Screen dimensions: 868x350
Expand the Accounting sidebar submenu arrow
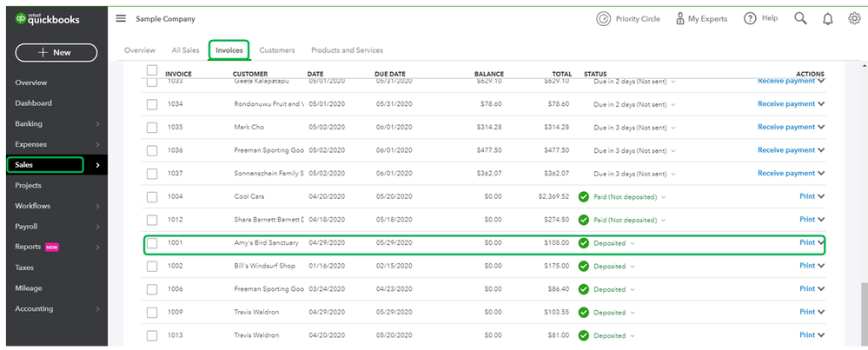[x=98, y=309]
